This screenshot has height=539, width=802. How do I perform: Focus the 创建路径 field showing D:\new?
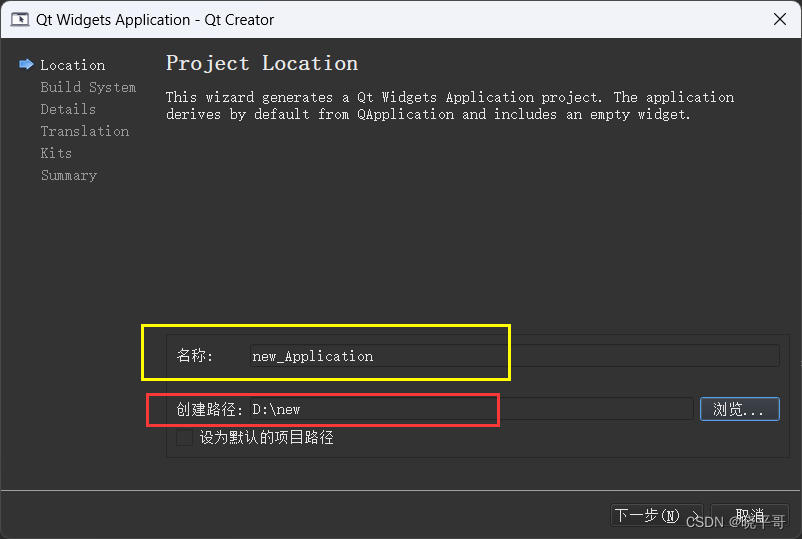[472, 409]
